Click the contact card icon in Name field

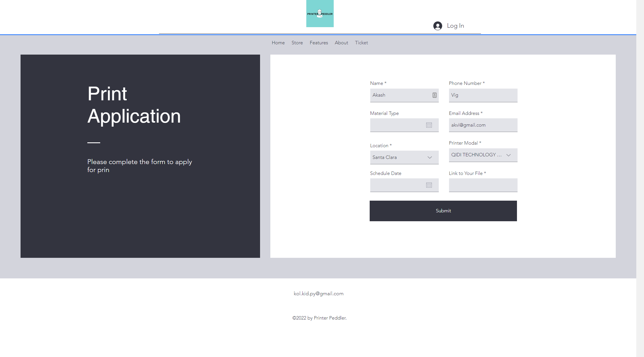pyautogui.click(x=434, y=95)
